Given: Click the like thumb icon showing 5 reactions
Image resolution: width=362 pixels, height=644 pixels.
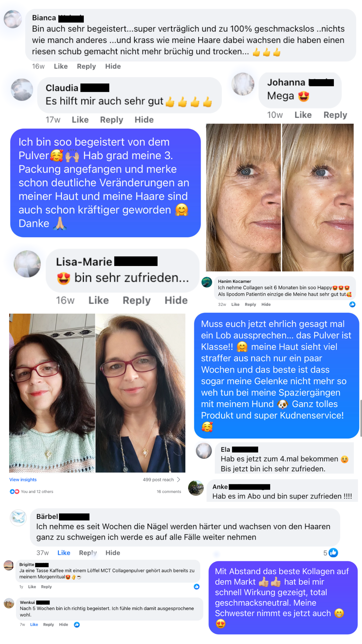Looking at the screenshot, I should (333, 552).
